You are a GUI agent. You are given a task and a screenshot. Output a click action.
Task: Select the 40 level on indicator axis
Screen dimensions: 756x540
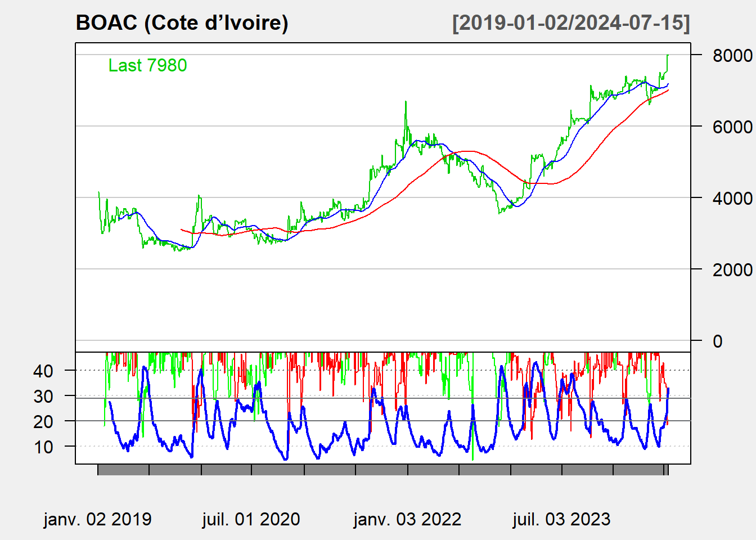click(43, 371)
